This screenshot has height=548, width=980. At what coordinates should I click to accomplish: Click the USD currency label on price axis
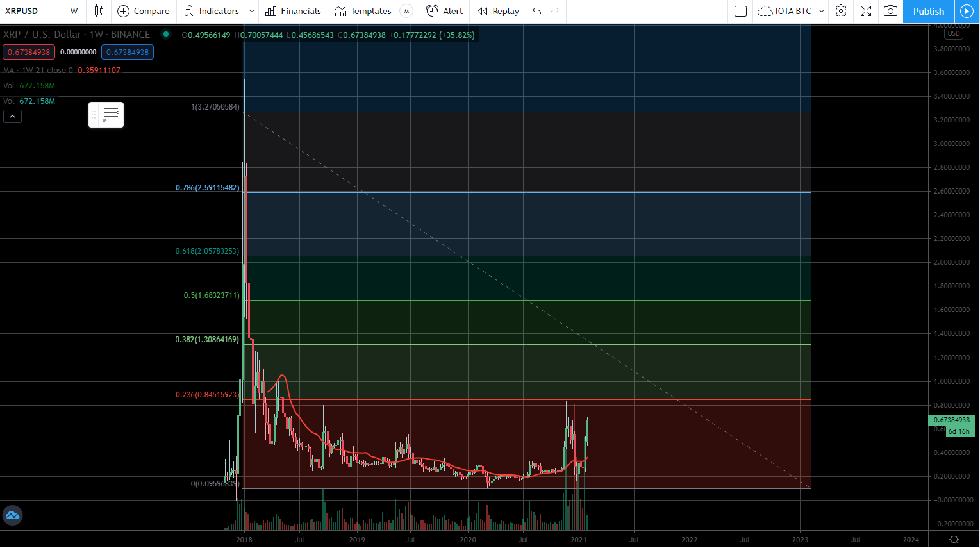[x=954, y=33]
